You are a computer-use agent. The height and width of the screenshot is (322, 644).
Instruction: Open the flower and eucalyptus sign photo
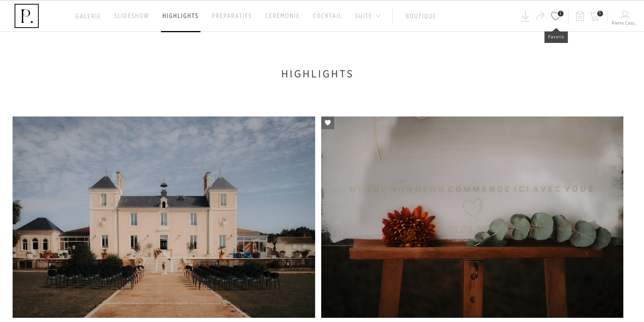coord(472,217)
